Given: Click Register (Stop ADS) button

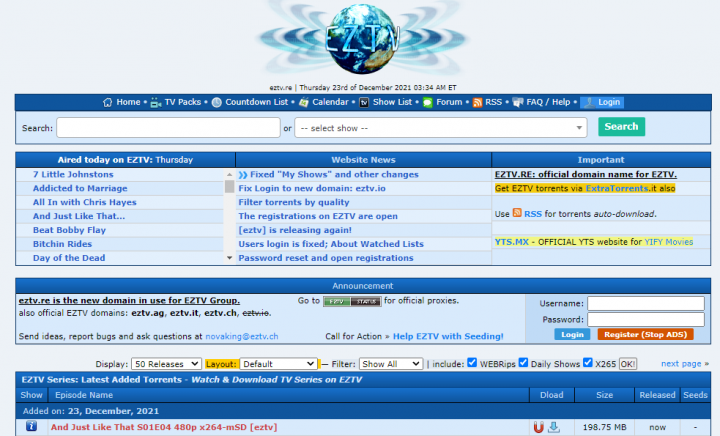Looking at the screenshot, I should [x=646, y=334].
